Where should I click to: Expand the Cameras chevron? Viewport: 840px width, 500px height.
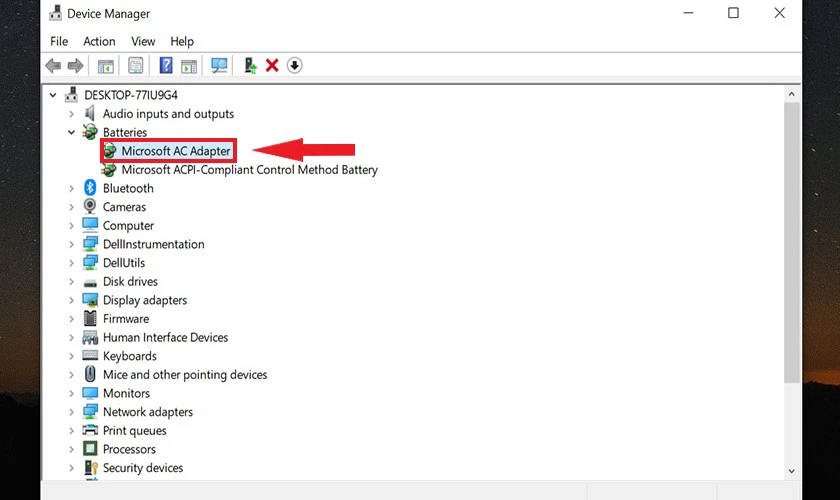[x=71, y=207]
